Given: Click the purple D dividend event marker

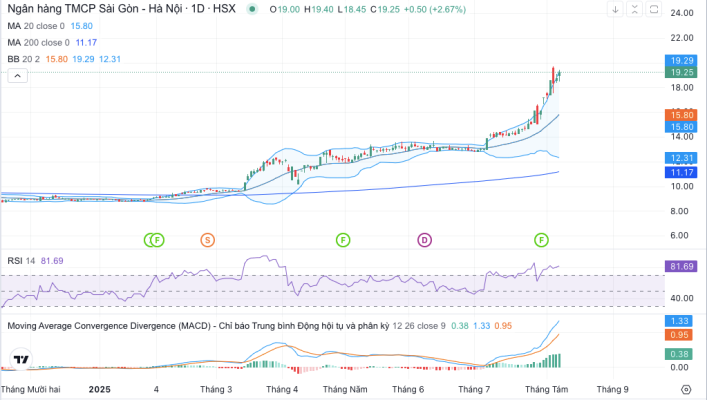Looking at the screenshot, I should tap(424, 240).
